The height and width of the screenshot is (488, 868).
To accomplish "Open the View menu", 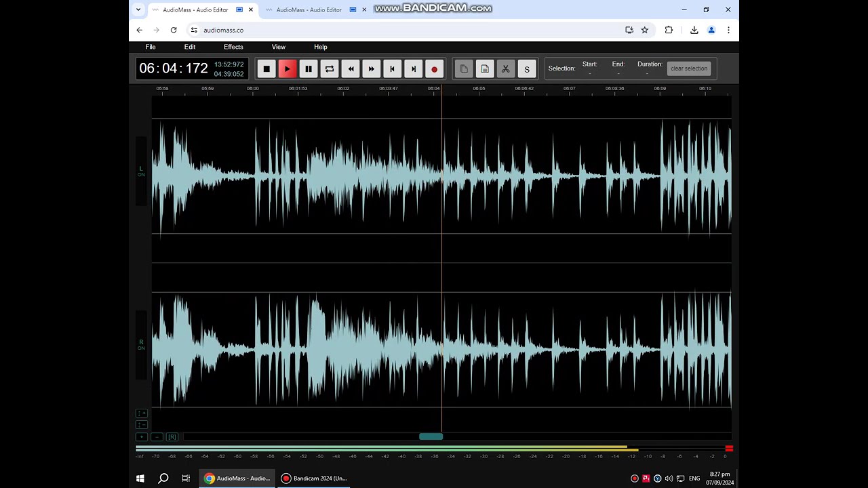I will click(279, 47).
